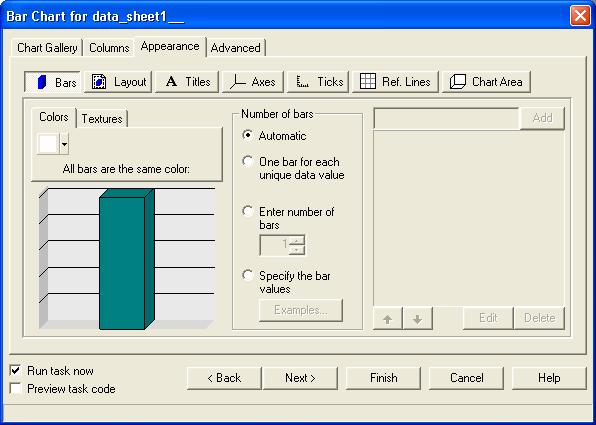Click the move-down arrow button

417,319
